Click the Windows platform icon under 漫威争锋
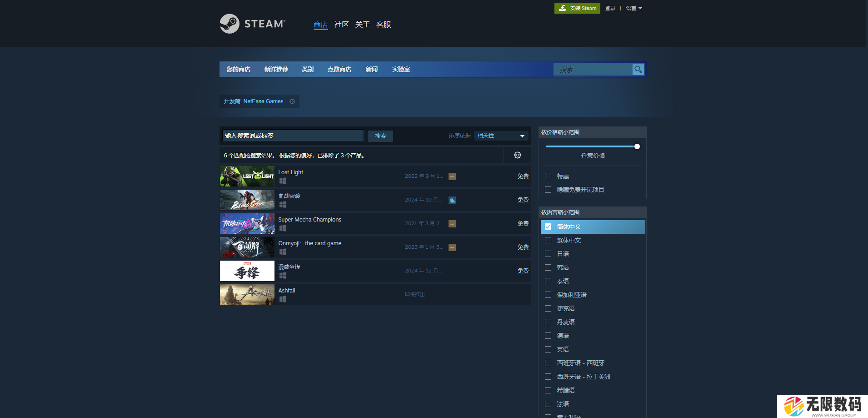The image size is (868, 418). [x=283, y=275]
